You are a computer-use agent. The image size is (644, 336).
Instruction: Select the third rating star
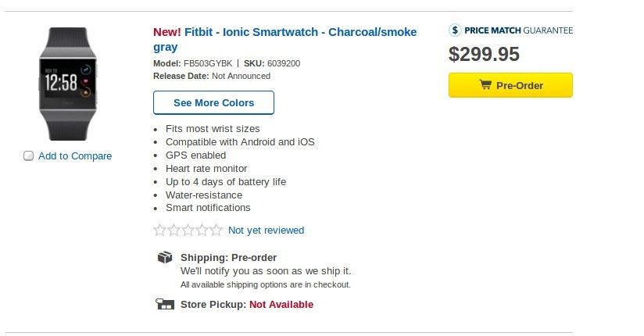point(188,230)
